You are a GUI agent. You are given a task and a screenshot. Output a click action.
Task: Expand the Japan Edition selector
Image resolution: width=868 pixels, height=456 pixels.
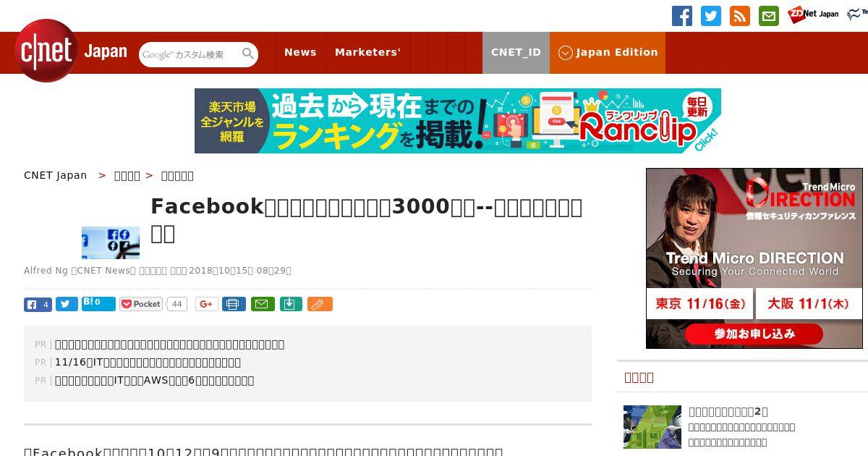point(608,52)
